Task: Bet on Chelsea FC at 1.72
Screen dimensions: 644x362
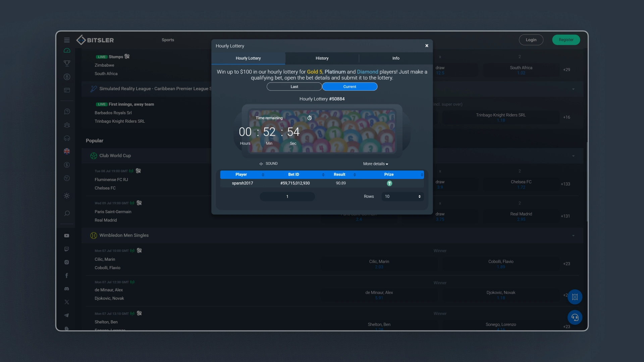Action: tap(521, 184)
